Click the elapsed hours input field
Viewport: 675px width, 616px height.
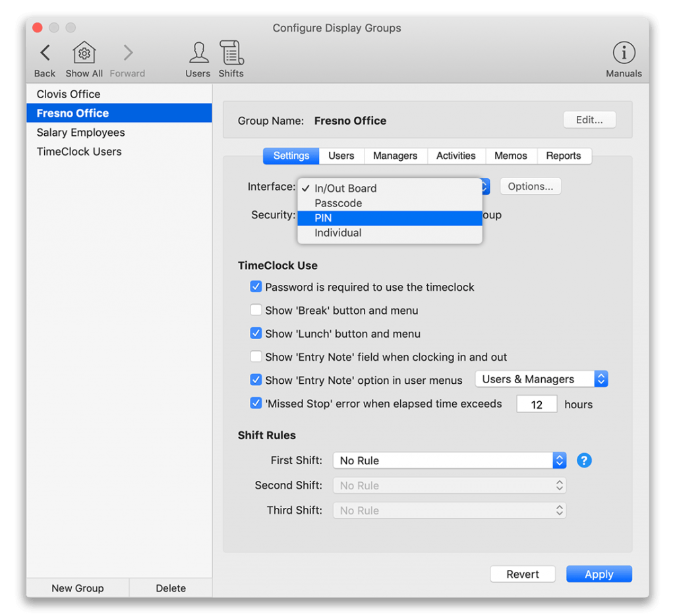click(x=537, y=404)
